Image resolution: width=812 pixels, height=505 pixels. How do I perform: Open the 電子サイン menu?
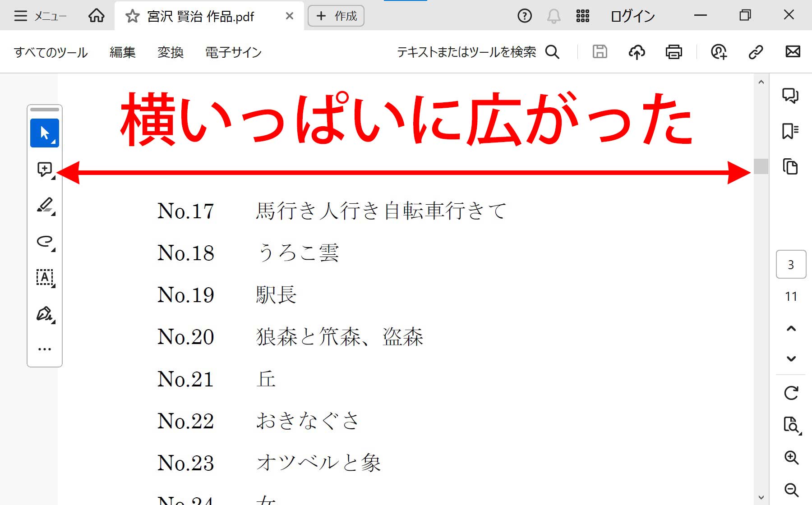[x=233, y=52]
